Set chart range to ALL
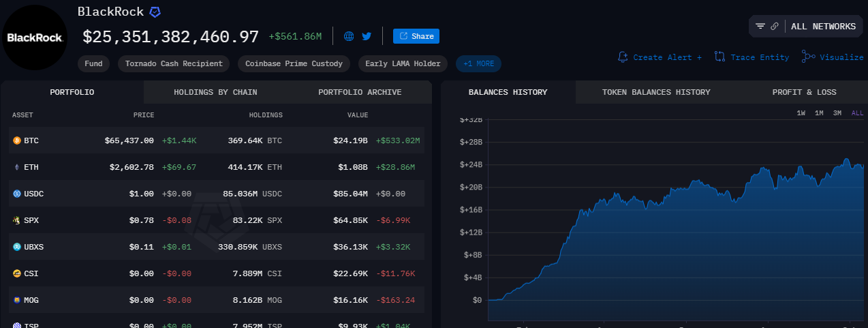Image resolution: width=868 pixels, height=328 pixels. [x=857, y=113]
